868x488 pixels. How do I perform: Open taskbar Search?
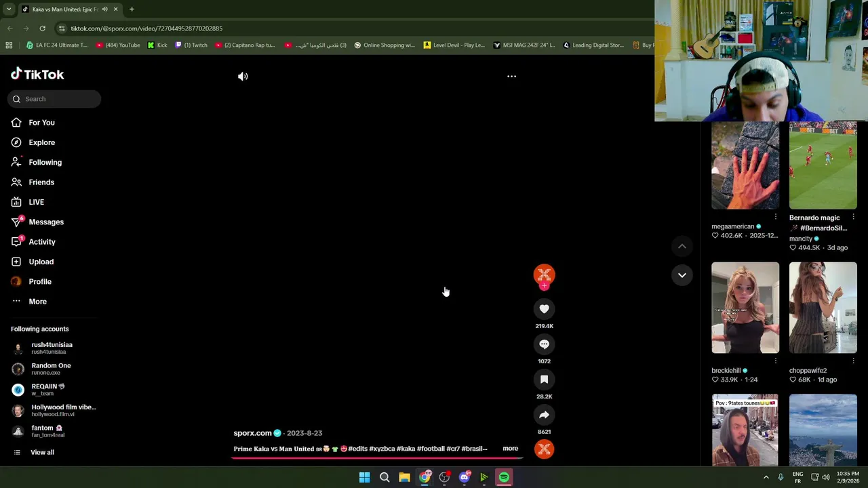coord(384,478)
